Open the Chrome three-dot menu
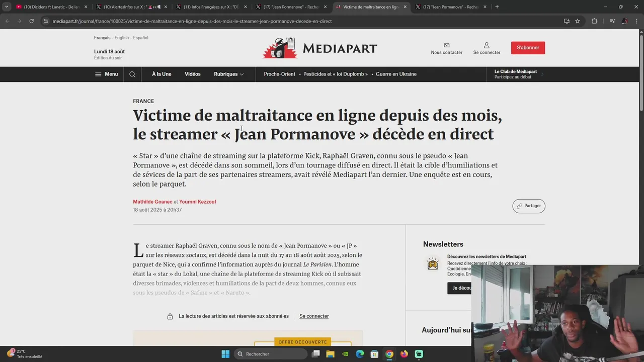 tap(637, 21)
